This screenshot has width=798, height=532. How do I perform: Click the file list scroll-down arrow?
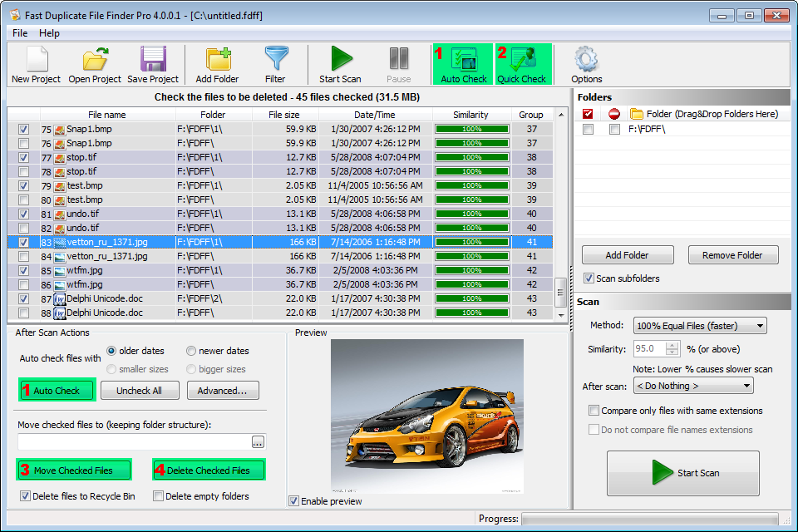click(561, 316)
